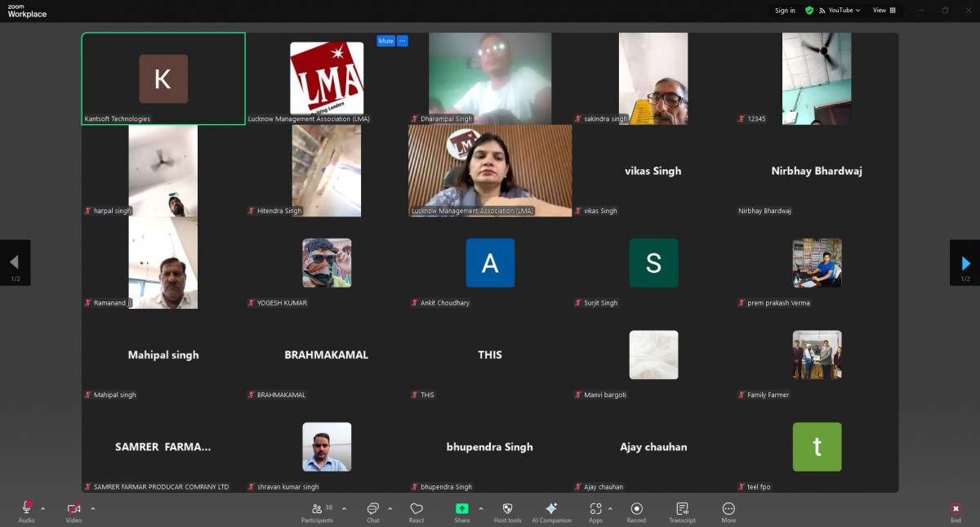Expand video options arrow next to Video

[92, 508]
